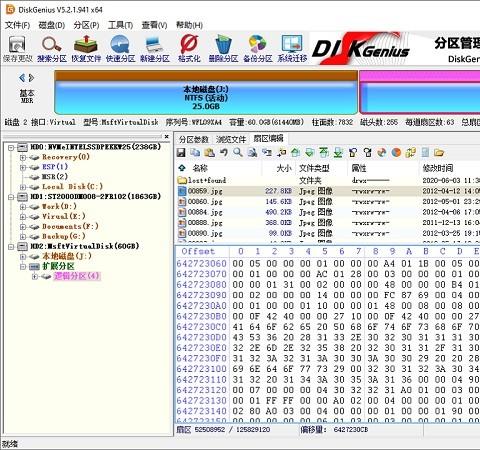The width and height of the screenshot is (480, 450).
Task: Switch to the 浏览文件 tab
Action: pyautogui.click(x=231, y=139)
